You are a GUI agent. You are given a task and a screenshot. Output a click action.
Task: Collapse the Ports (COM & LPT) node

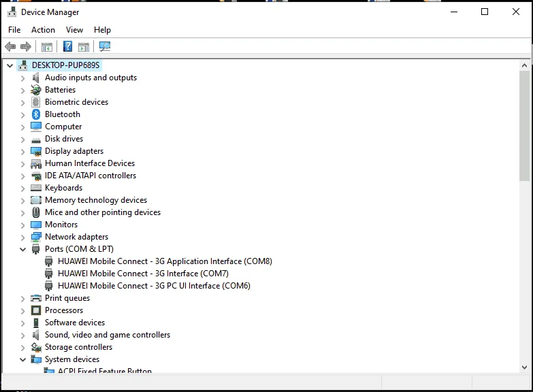point(22,249)
